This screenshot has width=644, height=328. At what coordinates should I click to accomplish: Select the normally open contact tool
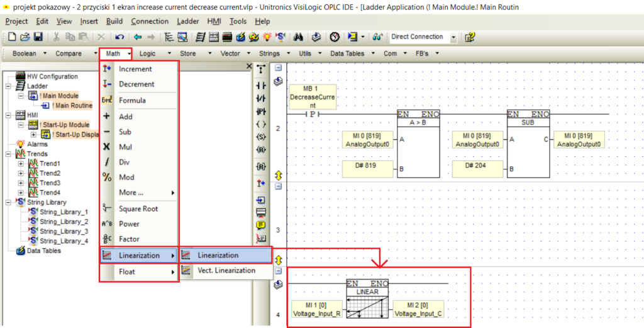pos(261,86)
